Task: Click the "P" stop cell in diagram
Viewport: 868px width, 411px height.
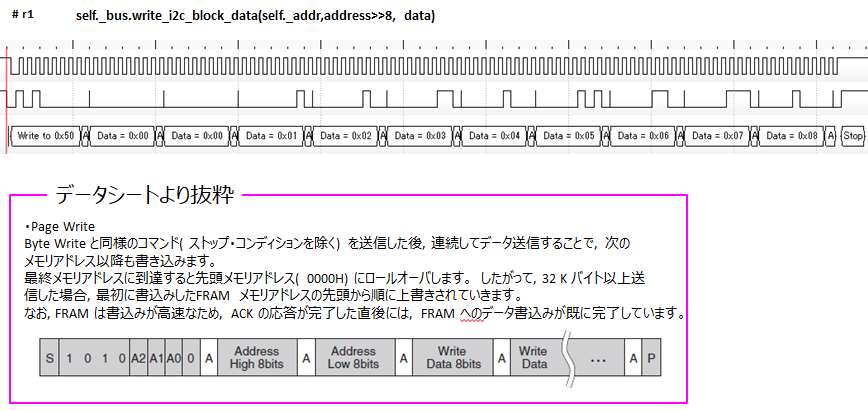Action: pyautogui.click(x=651, y=358)
